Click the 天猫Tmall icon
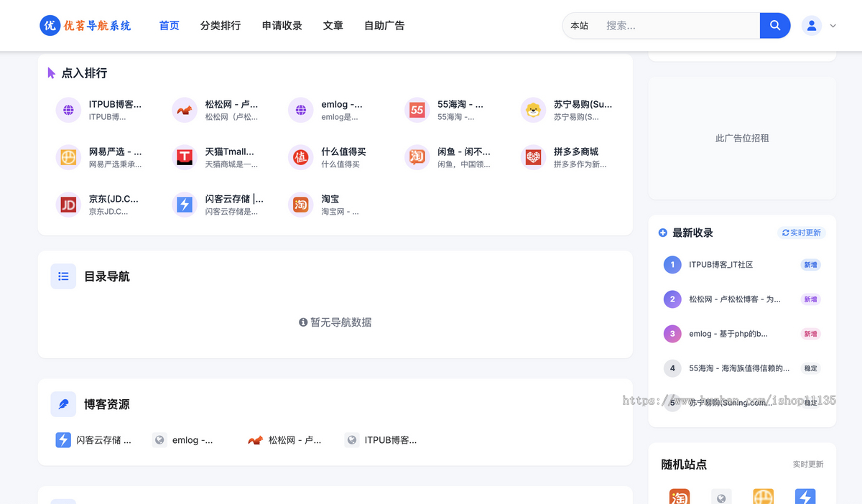 [185, 157]
